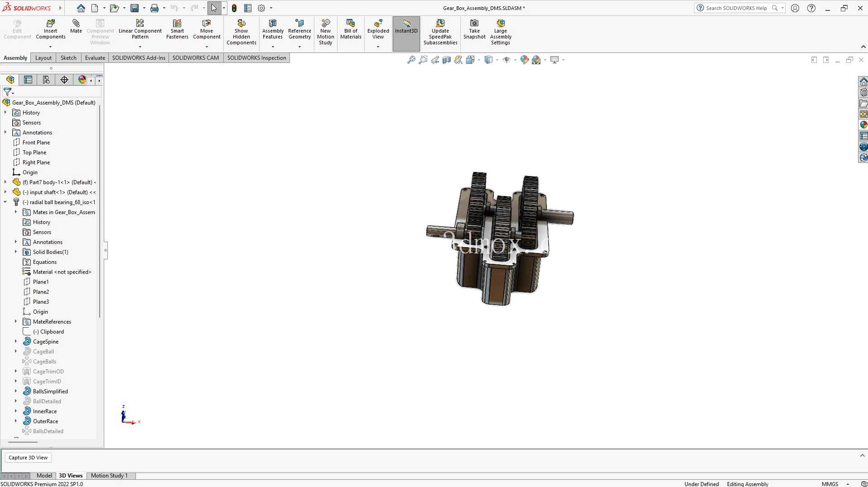
Task: Open DisplayManager tab icon
Action: click(82, 80)
